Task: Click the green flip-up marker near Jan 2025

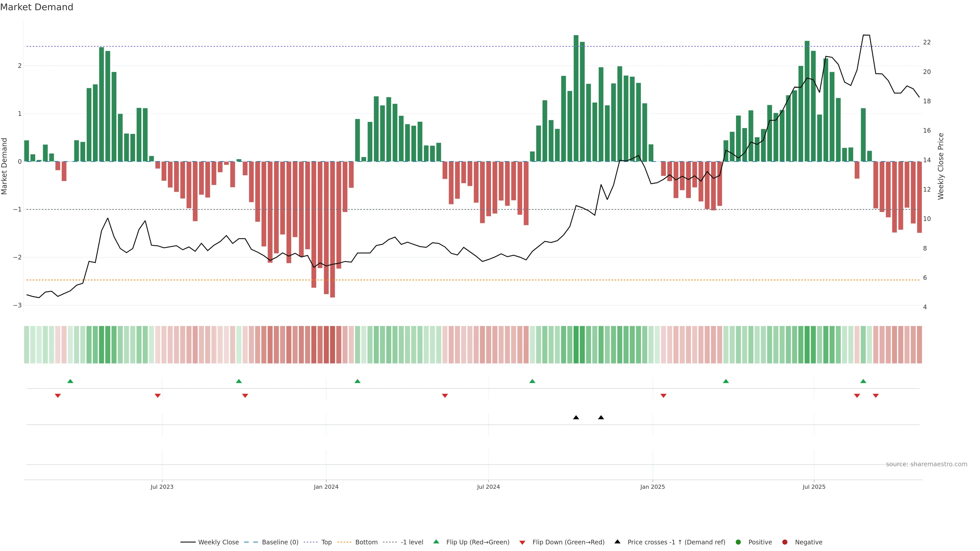Action: point(726,381)
